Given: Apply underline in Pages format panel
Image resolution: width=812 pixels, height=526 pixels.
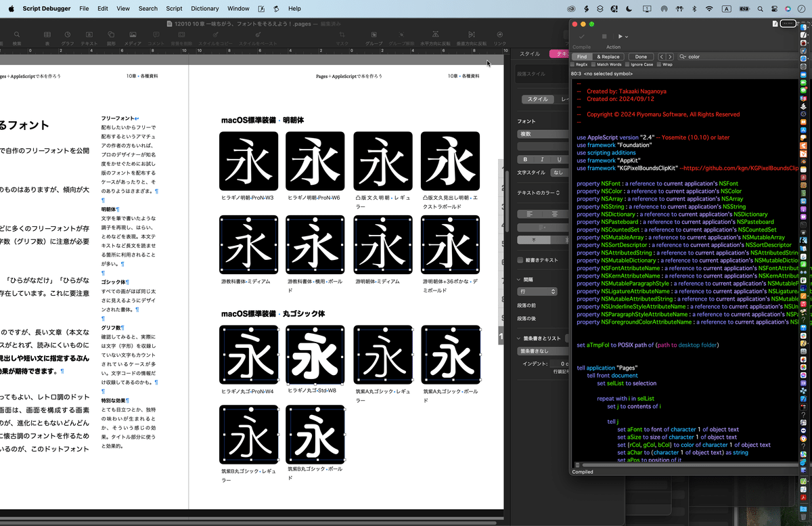Looking at the screenshot, I should tap(558, 159).
